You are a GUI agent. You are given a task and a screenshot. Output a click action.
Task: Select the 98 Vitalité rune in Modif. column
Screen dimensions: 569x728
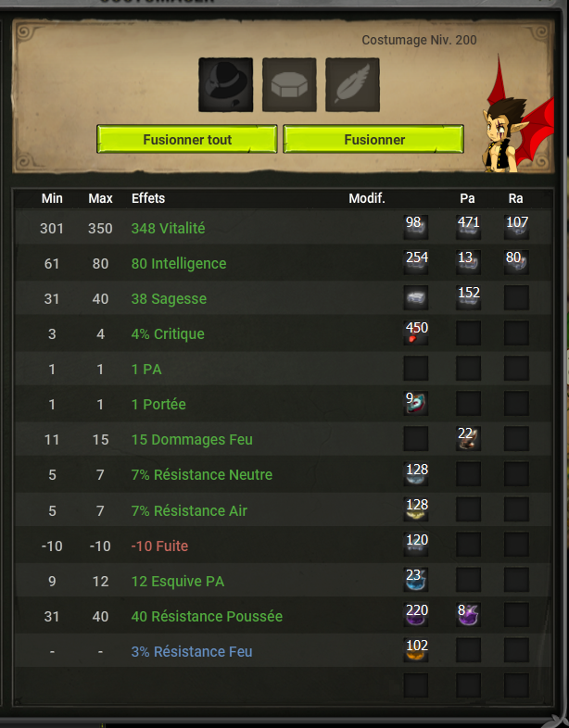click(x=416, y=227)
